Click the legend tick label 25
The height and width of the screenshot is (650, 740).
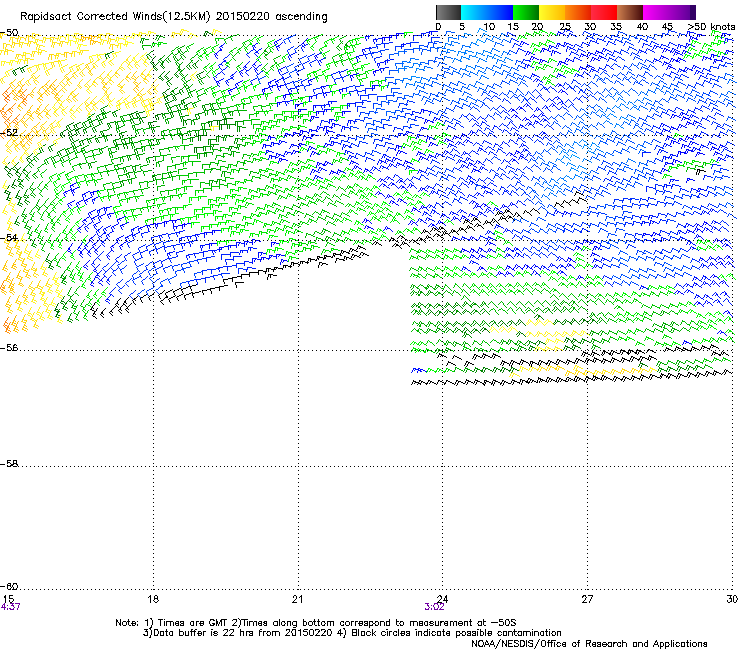(565, 27)
